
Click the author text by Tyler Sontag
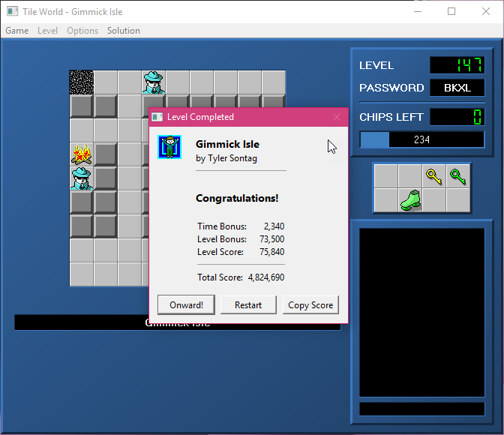[226, 158]
